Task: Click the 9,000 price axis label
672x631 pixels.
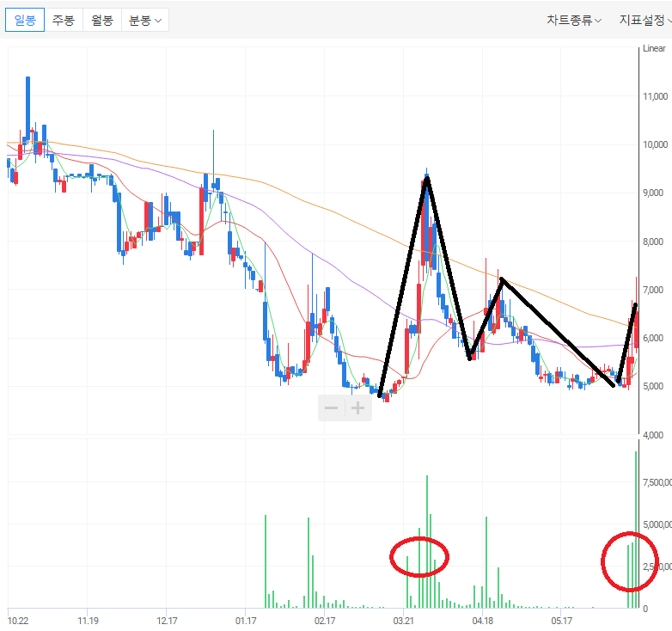Action: click(x=654, y=193)
